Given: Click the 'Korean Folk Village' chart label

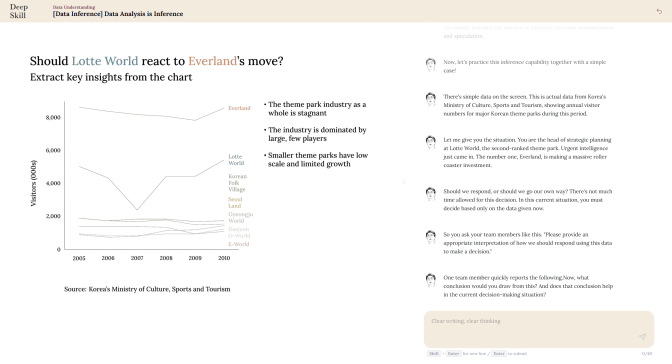Looking at the screenshot, I should pyautogui.click(x=237, y=183).
